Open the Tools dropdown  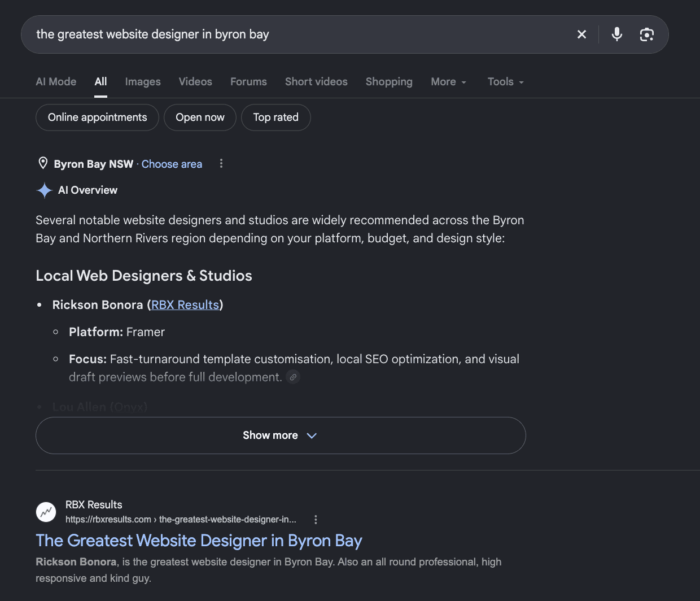[x=506, y=82]
